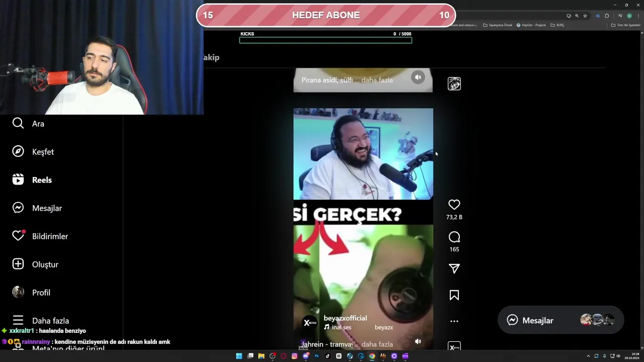
Task: Like the reel with the heart icon
Action: coord(454,205)
